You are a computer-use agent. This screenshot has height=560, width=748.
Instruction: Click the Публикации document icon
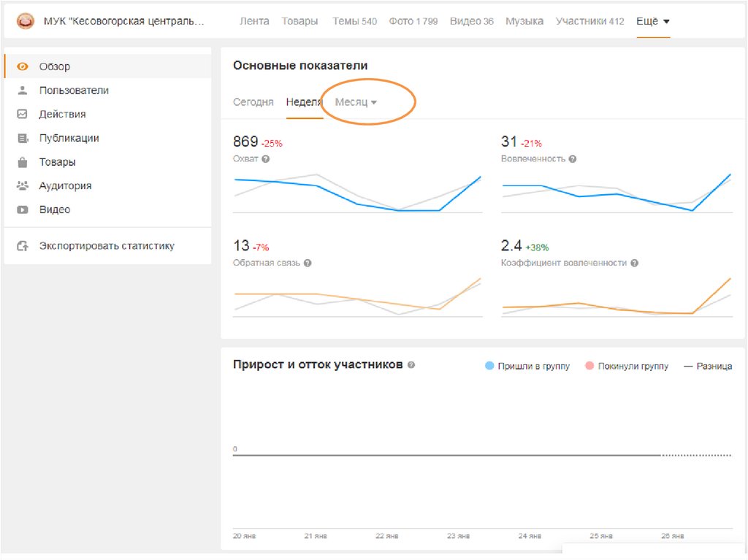click(x=23, y=138)
